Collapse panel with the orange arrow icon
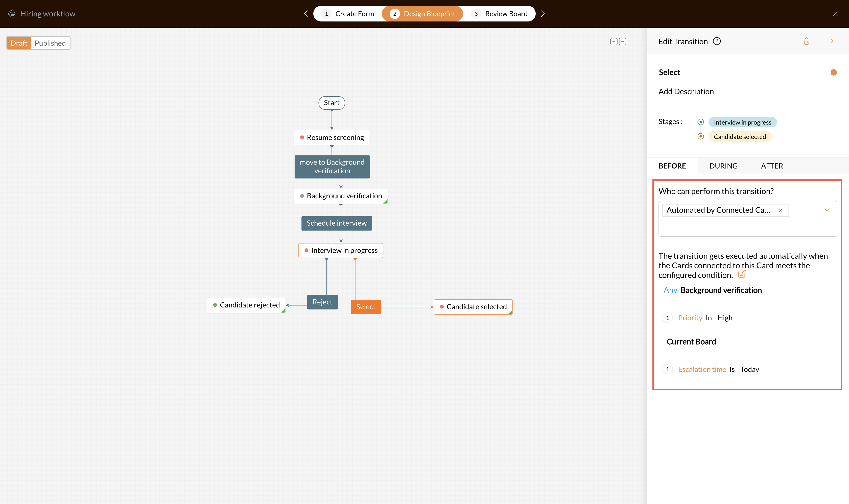Image resolution: width=849 pixels, height=504 pixels. pyautogui.click(x=830, y=41)
